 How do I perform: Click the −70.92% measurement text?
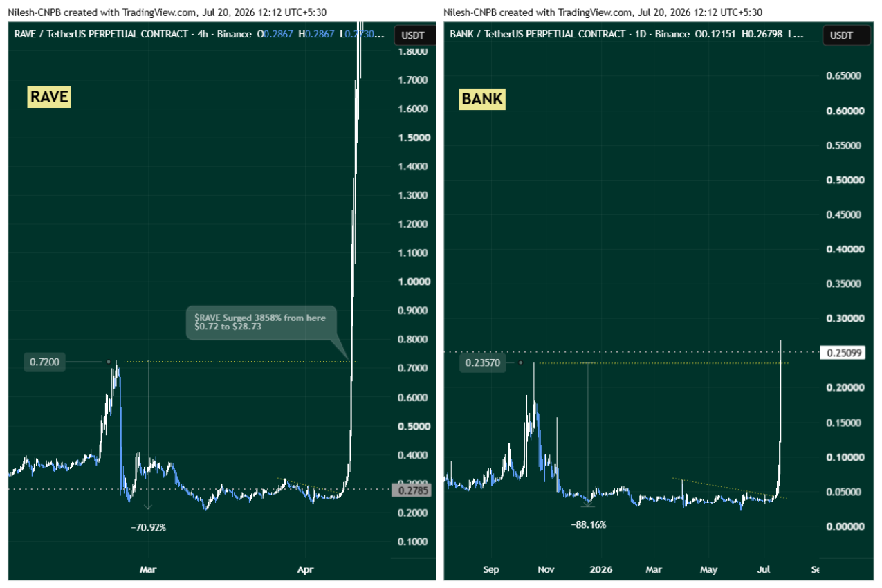(x=149, y=527)
